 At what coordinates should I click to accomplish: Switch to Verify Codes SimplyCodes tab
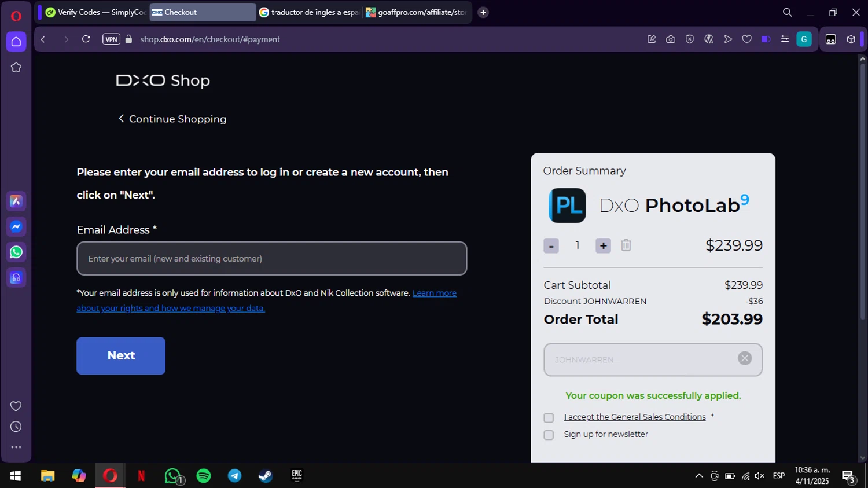coord(95,12)
